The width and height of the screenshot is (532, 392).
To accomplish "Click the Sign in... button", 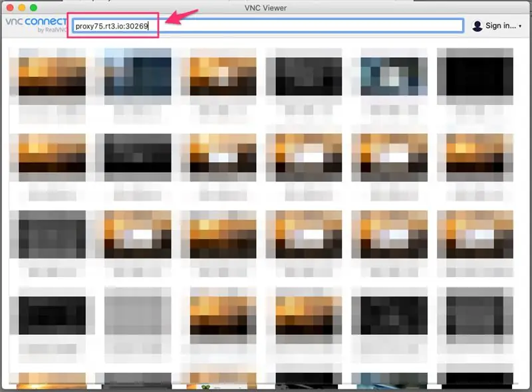I will coord(497,26).
